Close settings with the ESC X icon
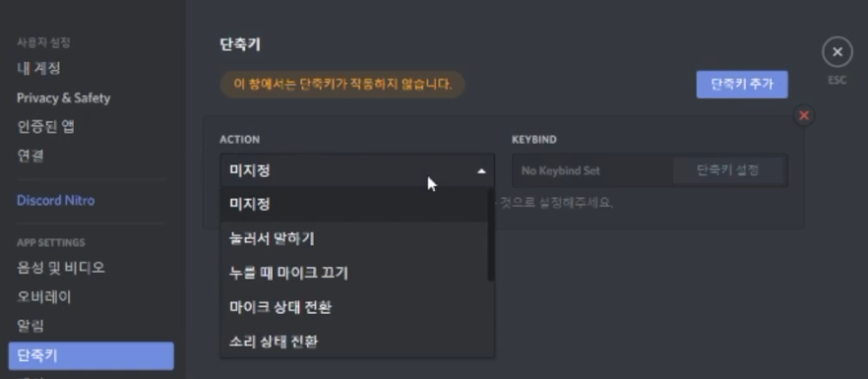Image resolution: width=868 pixels, height=379 pixels. click(837, 52)
